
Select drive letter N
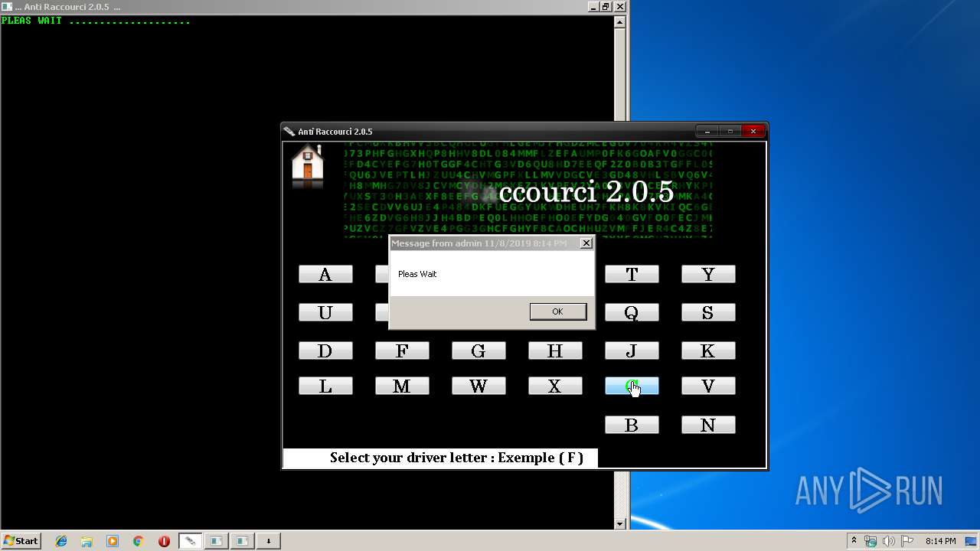pyautogui.click(x=708, y=425)
